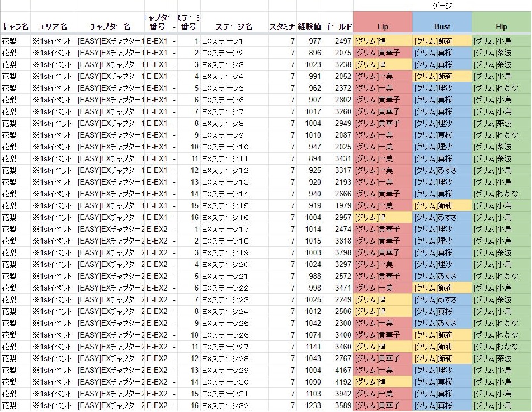Select the experience value 1141 cell
Image resolution: width=532 pixels, height=412 pixels.
(x=310, y=347)
